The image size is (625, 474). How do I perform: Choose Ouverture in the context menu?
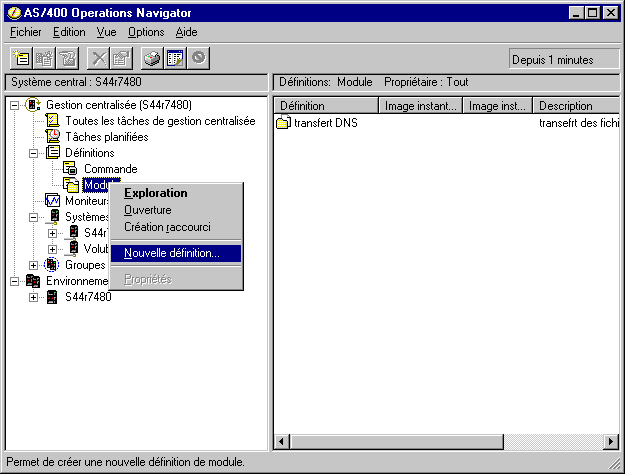tap(176, 210)
